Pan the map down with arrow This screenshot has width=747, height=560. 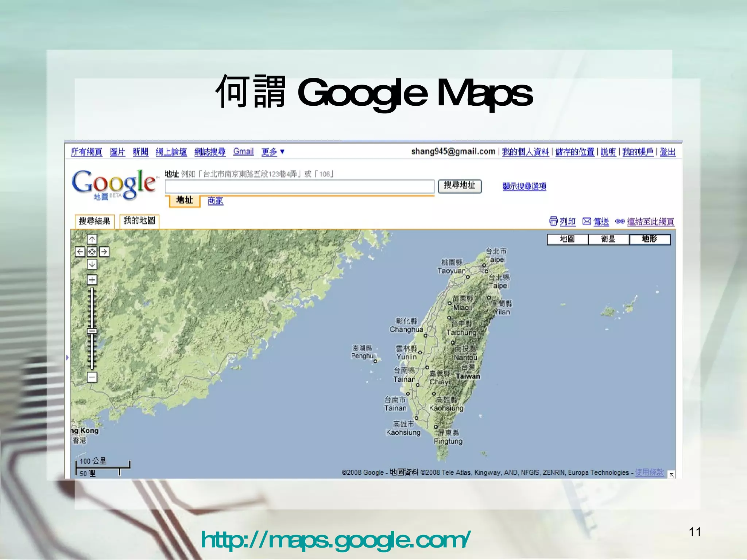[92, 264]
